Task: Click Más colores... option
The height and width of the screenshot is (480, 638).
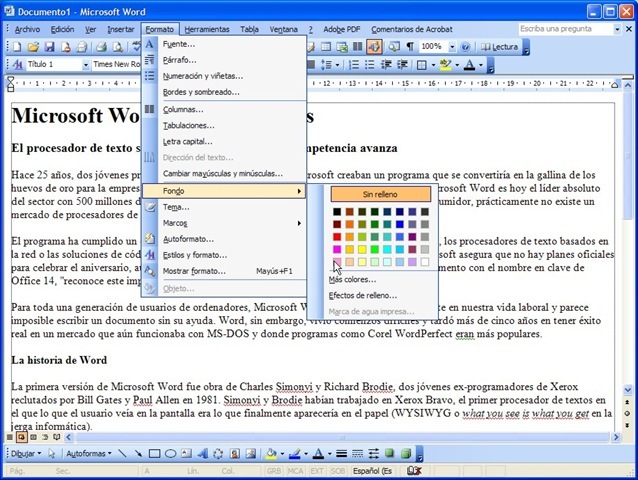Action: click(352, 280)
